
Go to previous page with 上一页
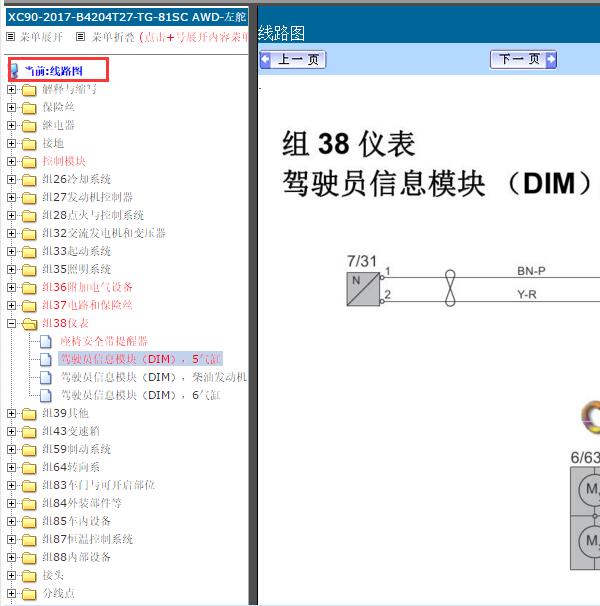(x=293, y=60)
